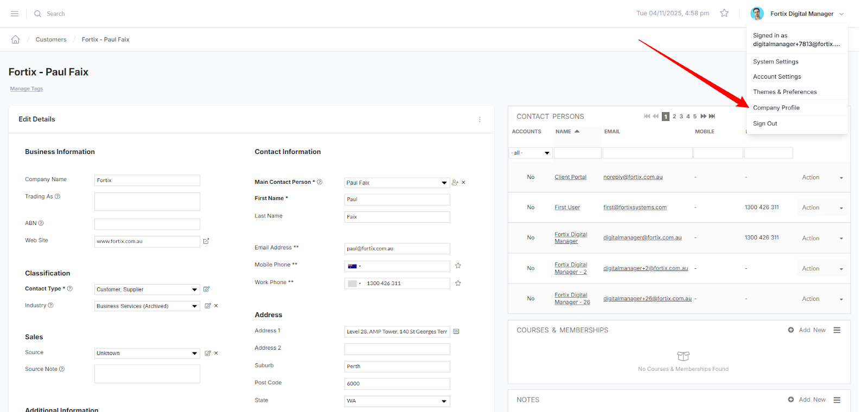868x412 pixels.
Task: Clear the Industry selection
Action: 216,306
